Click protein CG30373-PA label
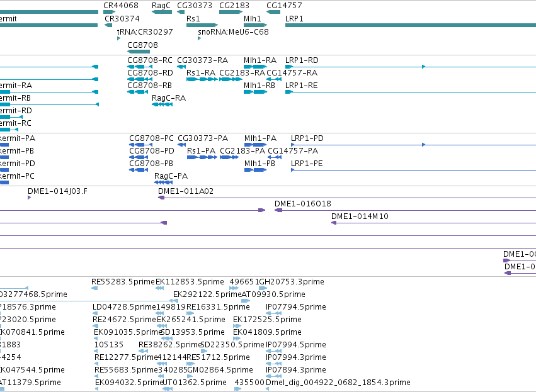Screen dimensions: 536x392 203,138
